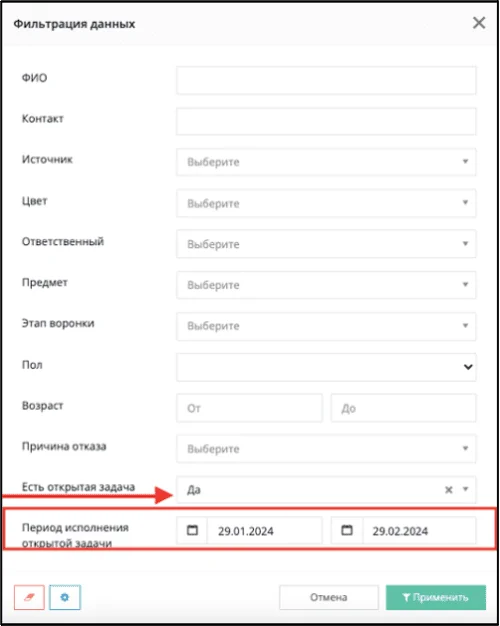Open the Предмет selection list
Screen dimensions: 500x626
(326, 285)
